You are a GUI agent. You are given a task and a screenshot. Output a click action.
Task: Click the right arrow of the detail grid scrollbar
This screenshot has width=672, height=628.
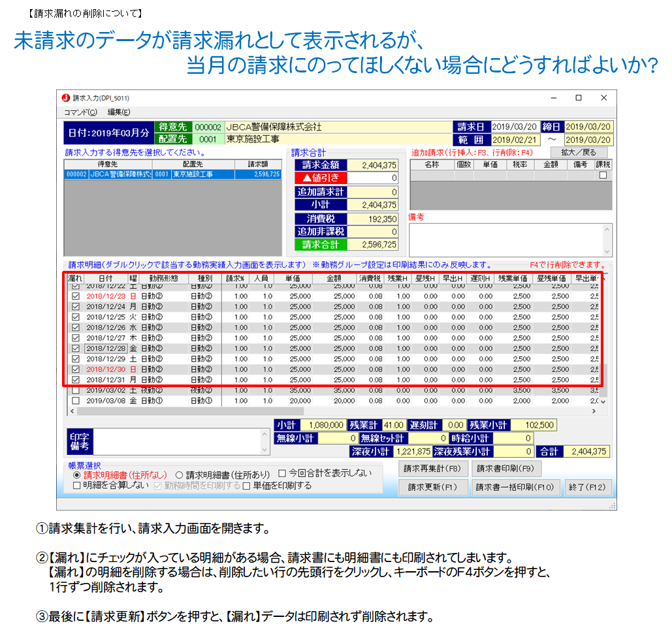594,412
